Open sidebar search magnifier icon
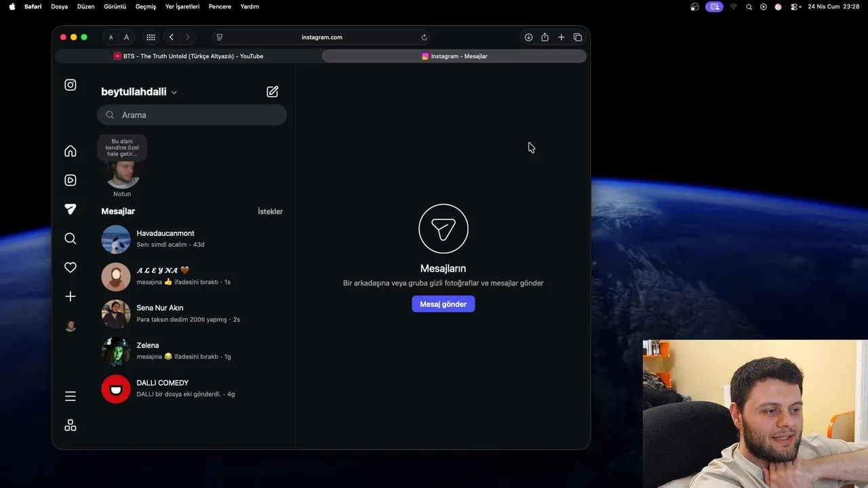Viewport: 868px width, 488px height. tap(71, 239)
